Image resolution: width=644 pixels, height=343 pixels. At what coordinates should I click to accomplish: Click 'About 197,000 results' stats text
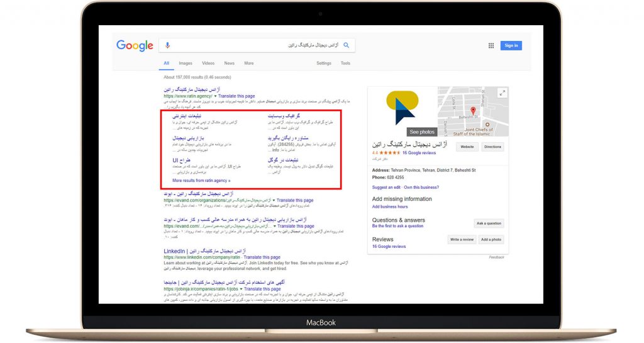(x=197, y=77)
